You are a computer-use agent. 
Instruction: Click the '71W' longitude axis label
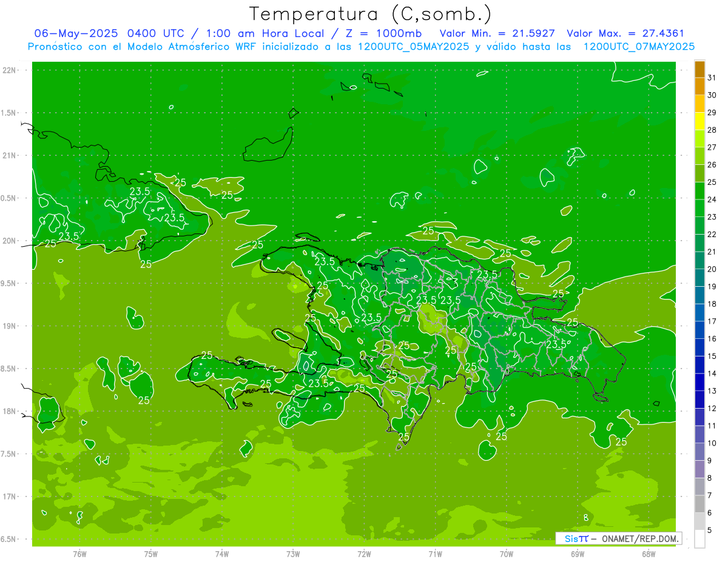[435, 554]
